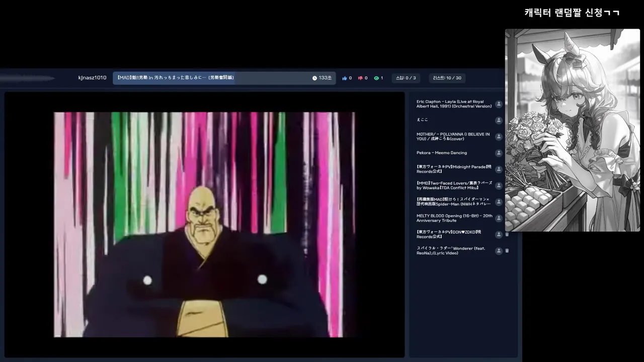This screenshot has width=644, height=362.
Task: Select the DON♥ZOKO playlist entry
Action: [x=449, y=234]
